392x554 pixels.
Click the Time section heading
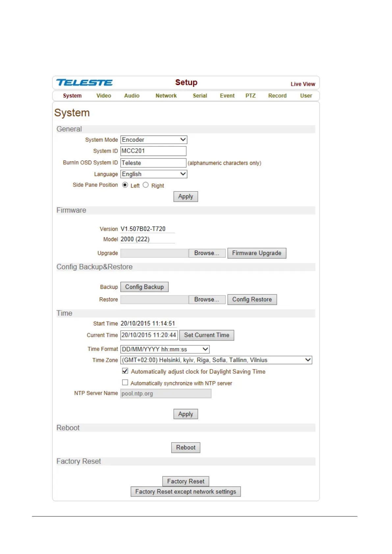pyautogui.click(x=65, y=314)
